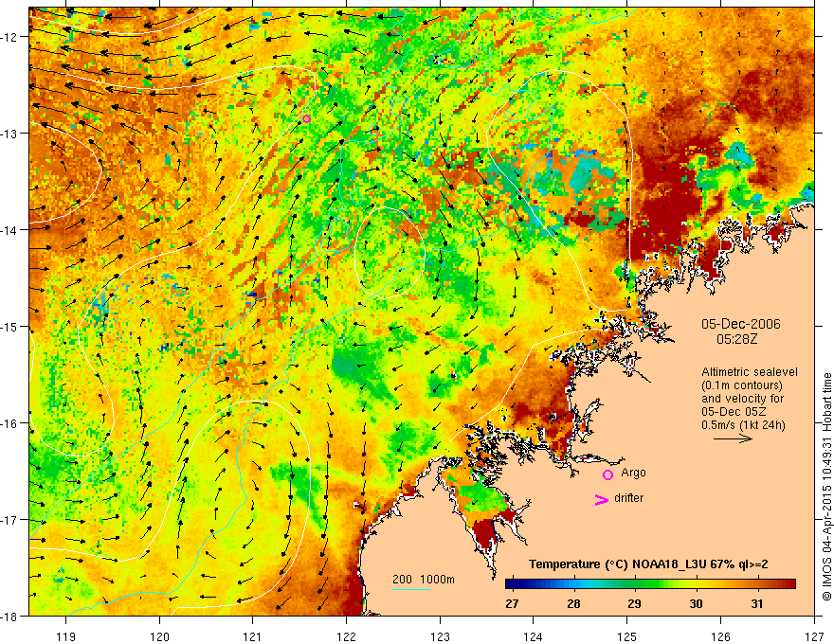Click the colorbar label '28'
Image resolution: width=834 pixels, height=644 pixels.
coord(573,604)
